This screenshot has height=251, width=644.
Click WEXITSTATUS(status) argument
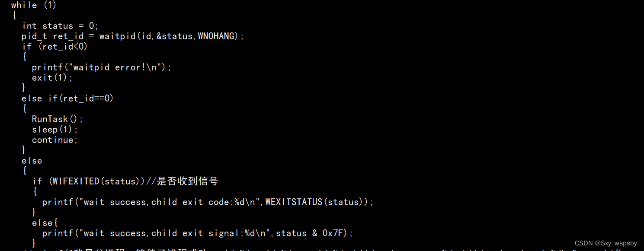point(317,202)
